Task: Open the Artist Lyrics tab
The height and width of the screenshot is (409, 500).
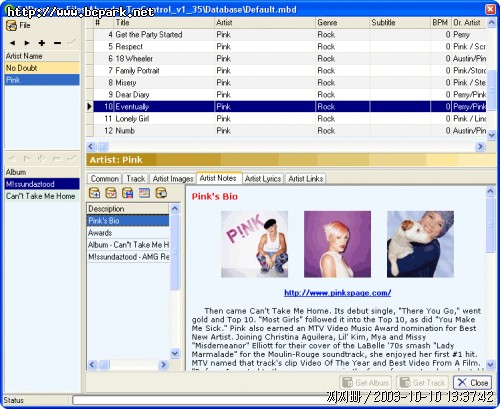Action: (263, 179)
